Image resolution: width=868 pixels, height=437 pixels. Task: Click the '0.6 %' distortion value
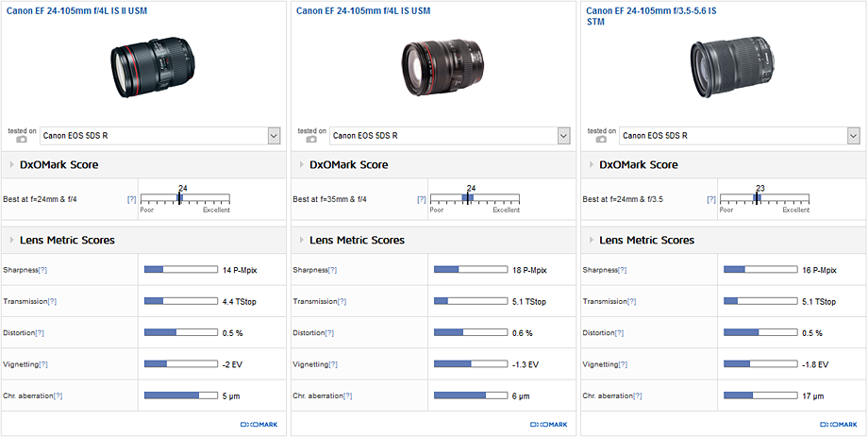(523, 333)
